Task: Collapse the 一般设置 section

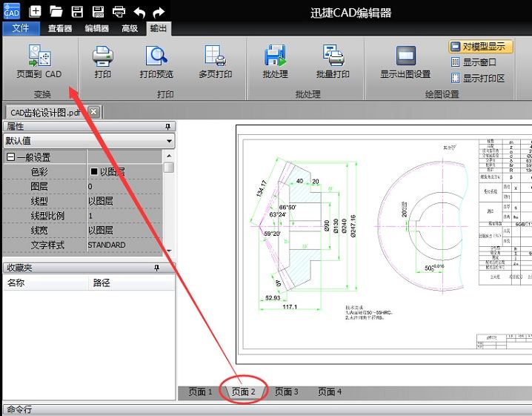Action: 10,157
